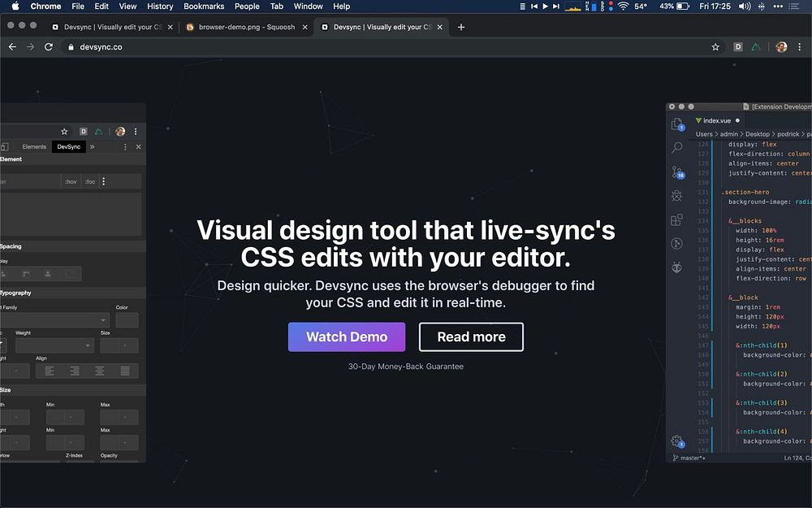Reload the devsync.co page
812x508 pixels.
[x=49, y=46]
